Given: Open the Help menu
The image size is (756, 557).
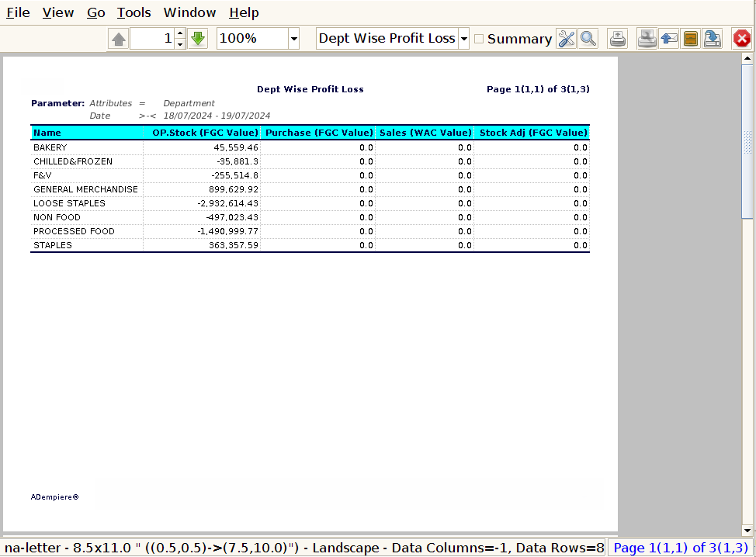Looking at the screenshot, I should pos(244,12).
